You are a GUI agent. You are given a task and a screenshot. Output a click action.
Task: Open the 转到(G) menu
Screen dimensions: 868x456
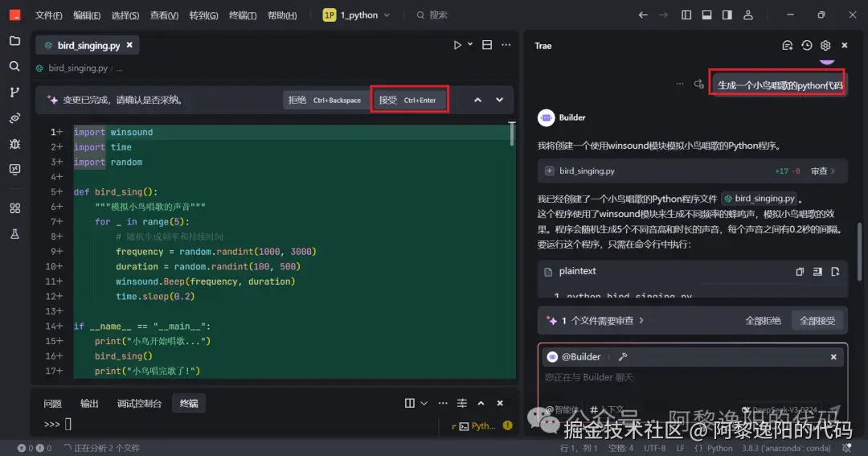[x=203, y=15]
